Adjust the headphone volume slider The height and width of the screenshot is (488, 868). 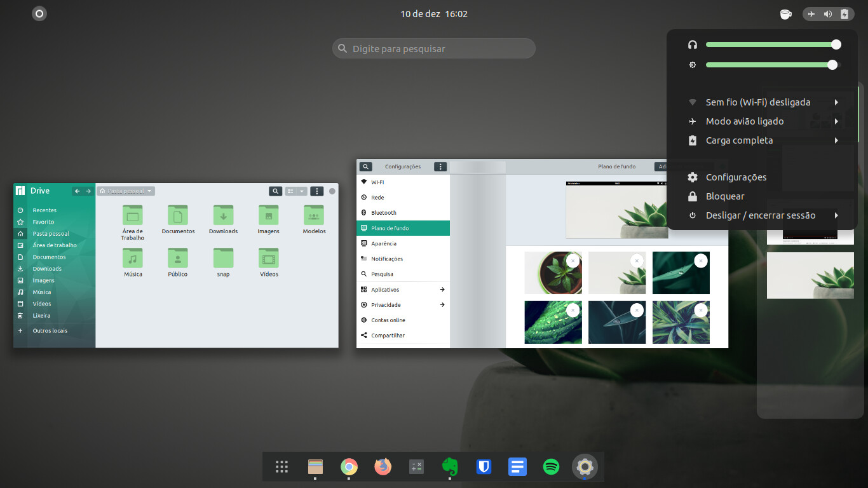[x=771, y=44]
